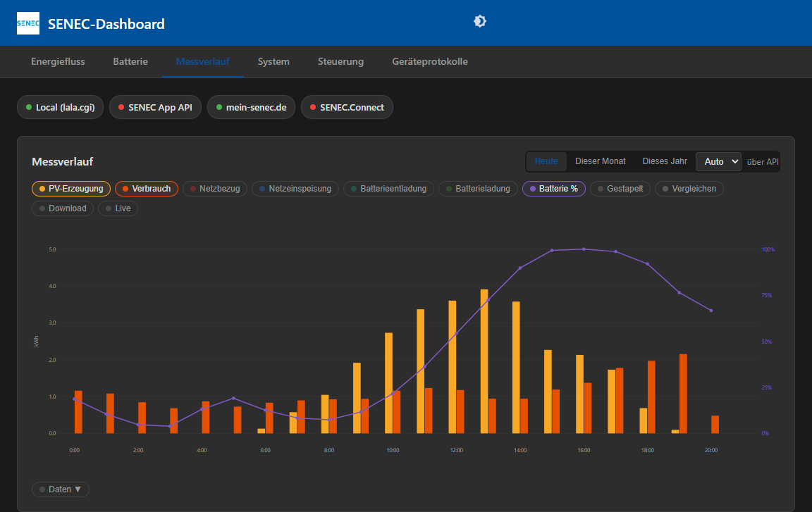Switch to the System tab
Image resolution: width=812 pixels, height=512 pixels.
(x=273, y=61)
